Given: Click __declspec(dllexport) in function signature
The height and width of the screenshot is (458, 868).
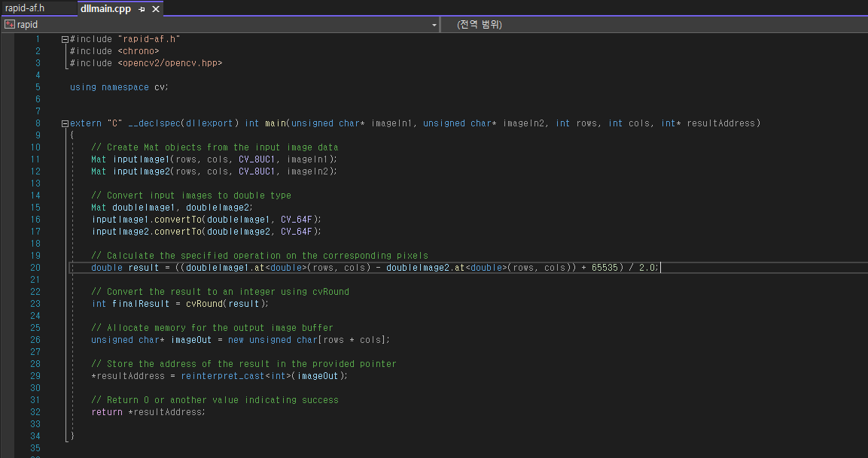Looking at the screenshot, I should 184,123.
